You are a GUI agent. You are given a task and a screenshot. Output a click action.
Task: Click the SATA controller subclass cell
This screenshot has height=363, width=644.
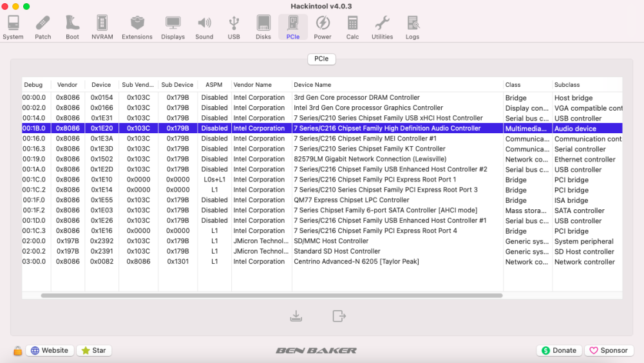[580, 210]
